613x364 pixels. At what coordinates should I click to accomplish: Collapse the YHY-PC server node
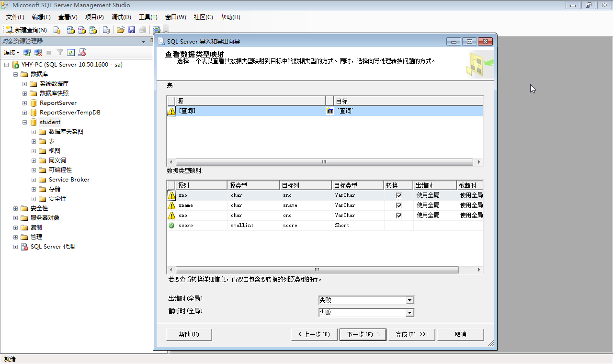[x=7, y=65]
